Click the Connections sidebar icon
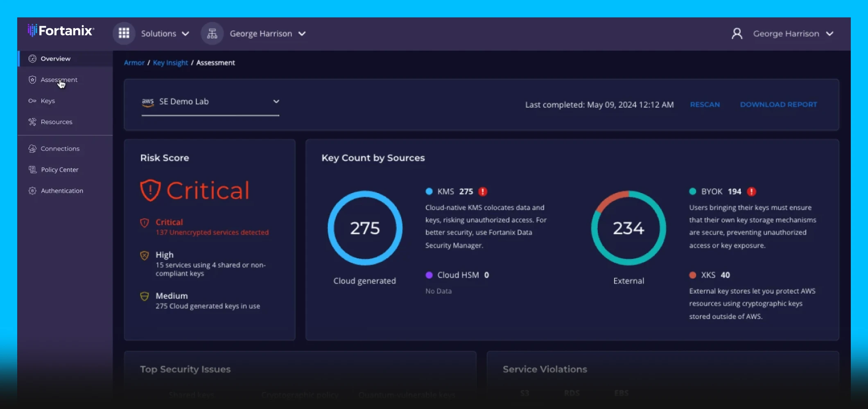Screen dimensions: 868x409 [32, 148]
